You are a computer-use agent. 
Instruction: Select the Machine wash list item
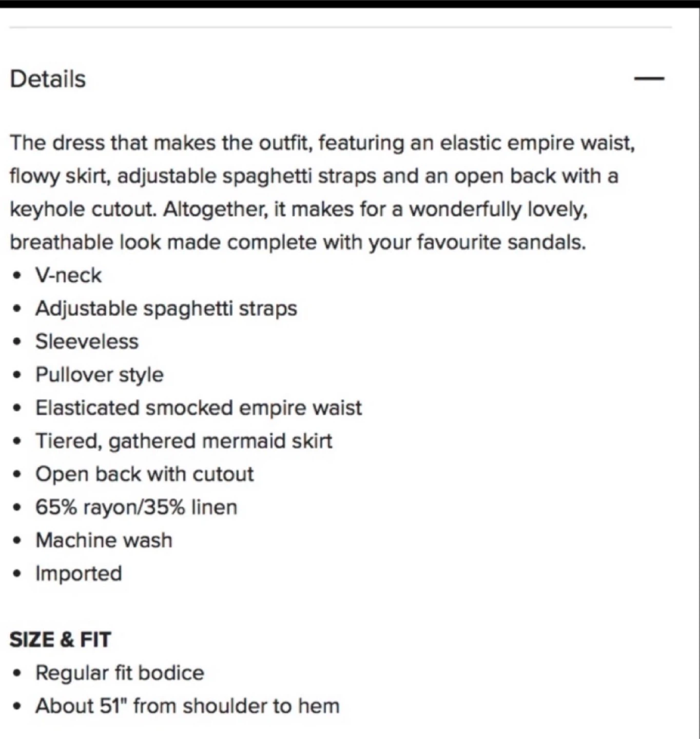pos(104,540)
